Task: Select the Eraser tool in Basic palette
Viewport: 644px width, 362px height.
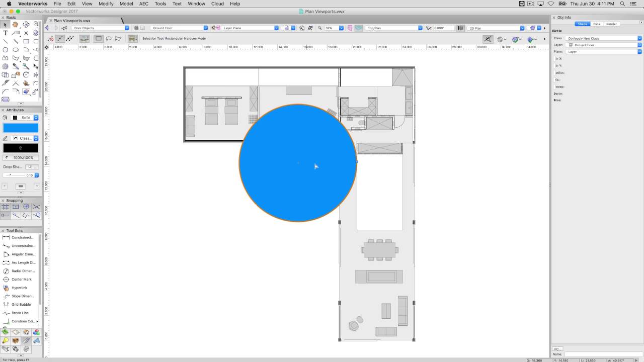Action: (x=26, y=92)
